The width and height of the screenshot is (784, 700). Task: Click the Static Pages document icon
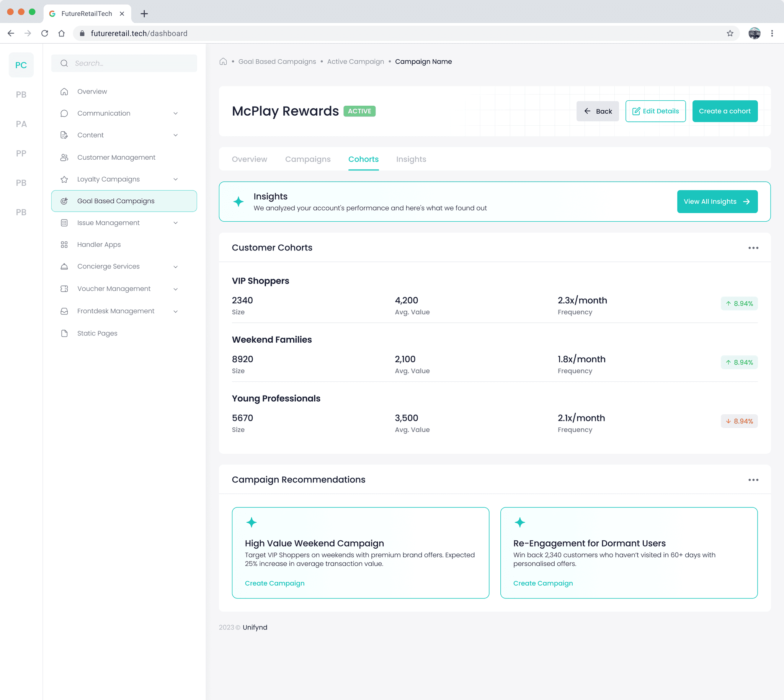[x=64, y=333]
